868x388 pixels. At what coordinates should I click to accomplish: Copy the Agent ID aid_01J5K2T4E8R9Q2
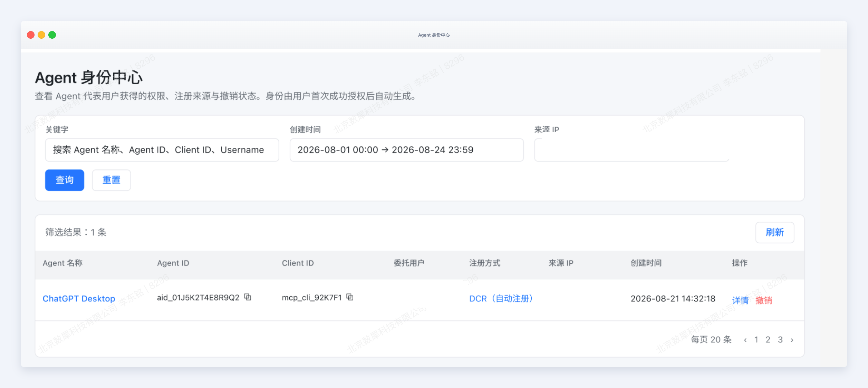click(x=248, y=297)
